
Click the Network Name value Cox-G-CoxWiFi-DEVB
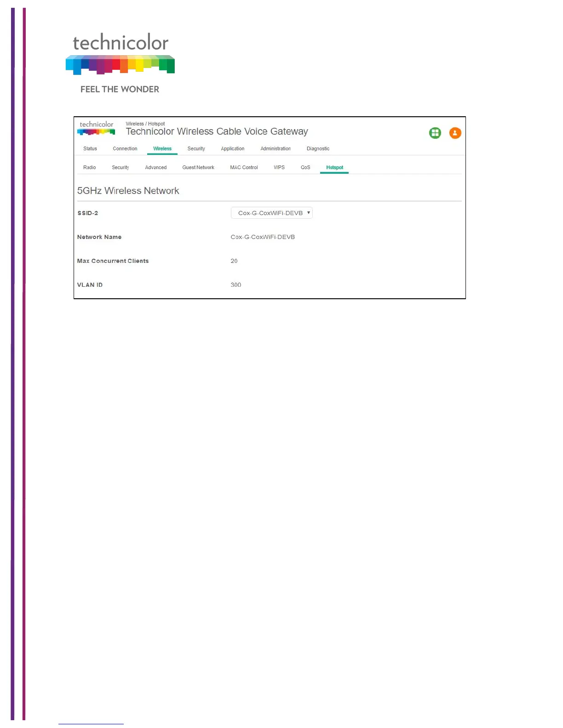coord(263,237)
